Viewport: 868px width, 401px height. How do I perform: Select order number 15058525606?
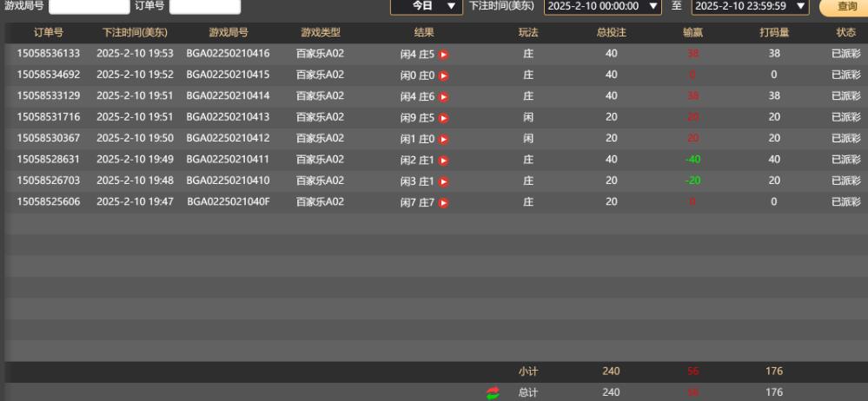(48, 202)
